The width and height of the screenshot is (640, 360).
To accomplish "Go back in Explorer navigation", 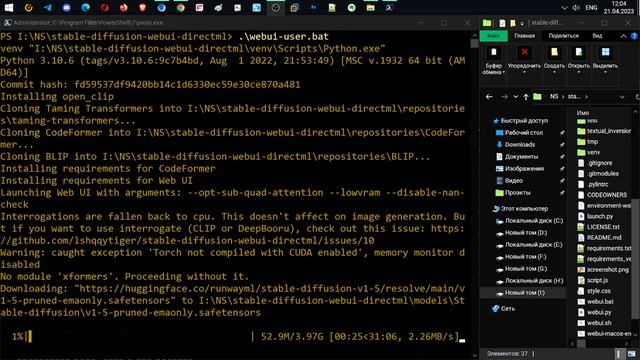I will click(489, 97).
